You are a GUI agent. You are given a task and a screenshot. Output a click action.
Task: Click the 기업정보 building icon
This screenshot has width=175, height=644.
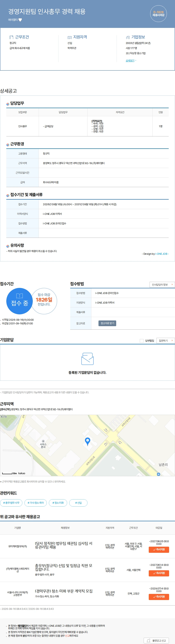(x=128, y=37)
